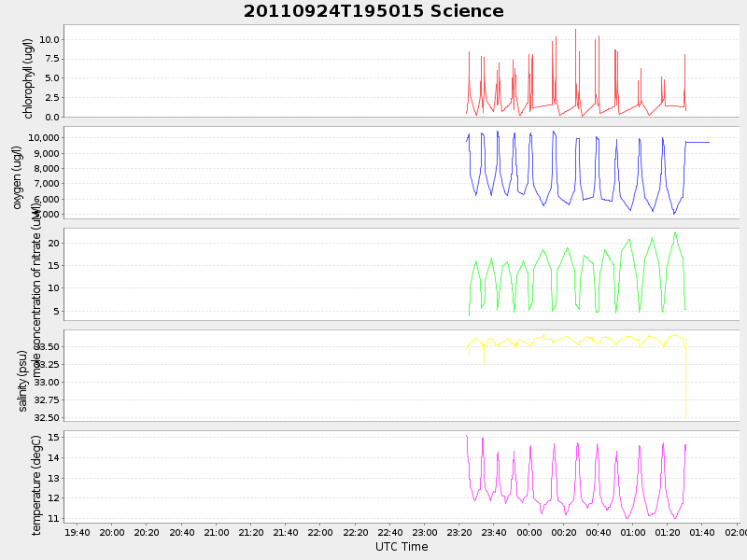Click the 32.50 tick on salinity axis

[x=47, y=417]
